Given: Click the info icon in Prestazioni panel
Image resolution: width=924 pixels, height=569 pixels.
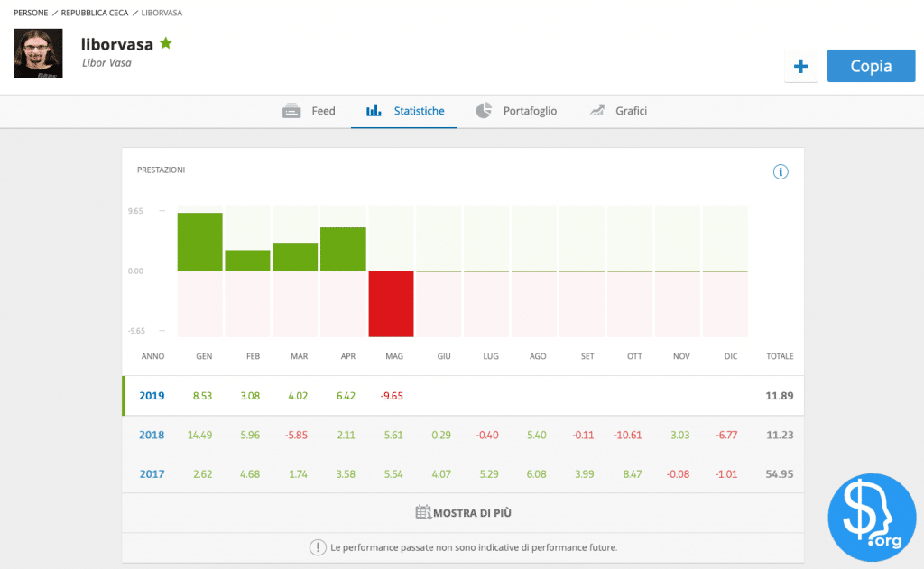Looking at the screenshot, I should pyautogui.click(x=781, y=172).
